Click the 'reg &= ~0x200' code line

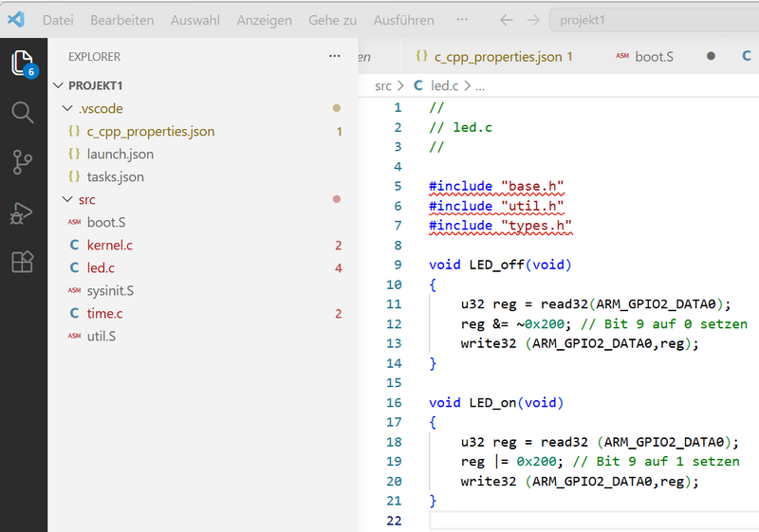603,324
